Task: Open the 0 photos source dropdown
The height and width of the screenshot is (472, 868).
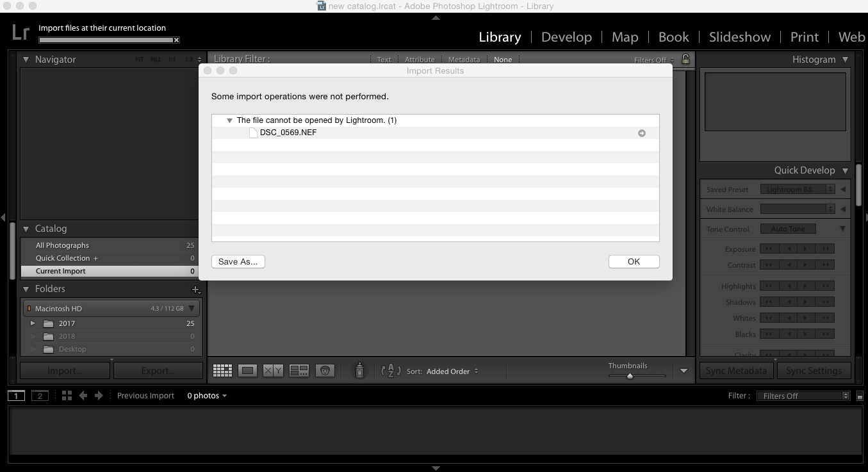Action: 207,396
